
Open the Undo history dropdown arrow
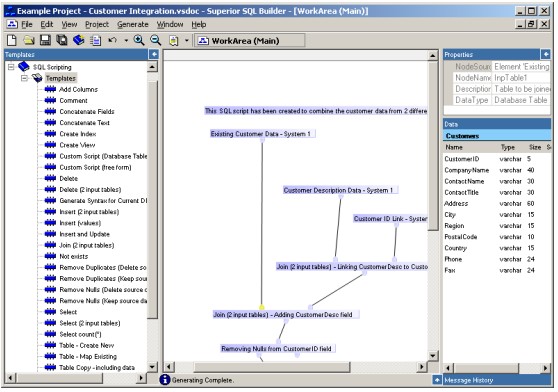click(126, 41)
